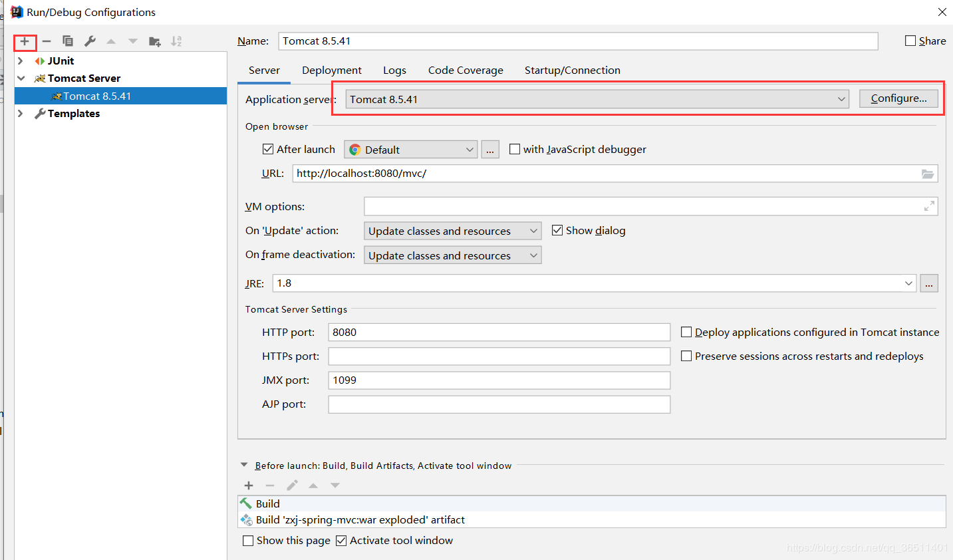Click the move into new folder icon
The image size is (953, 560).
[155, 41]
